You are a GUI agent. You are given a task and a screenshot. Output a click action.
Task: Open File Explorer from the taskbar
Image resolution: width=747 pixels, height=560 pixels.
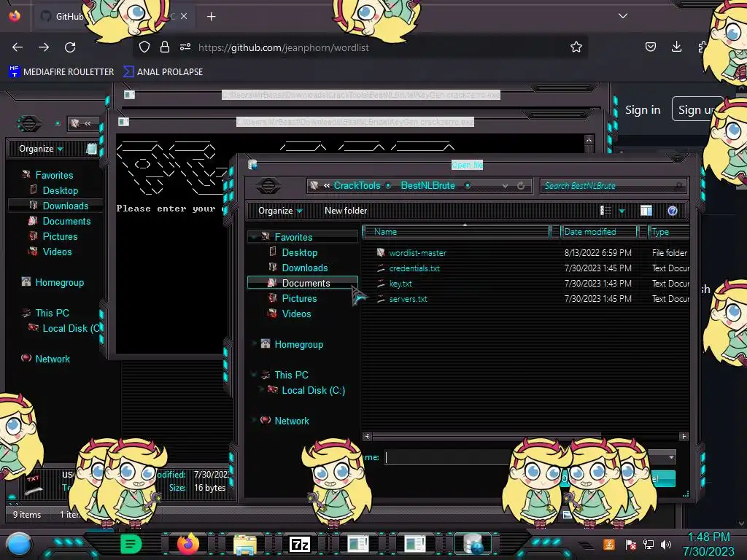[245, 544]
